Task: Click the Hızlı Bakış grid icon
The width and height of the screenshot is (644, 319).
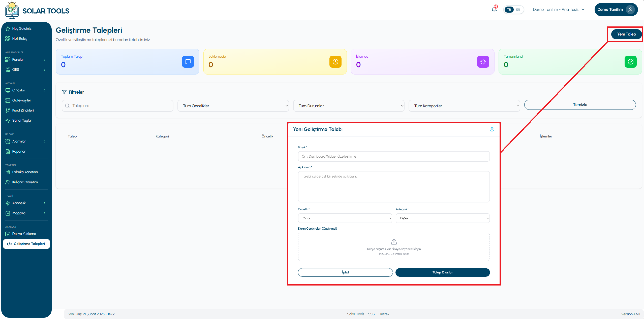Action: [x=8, y=39]
